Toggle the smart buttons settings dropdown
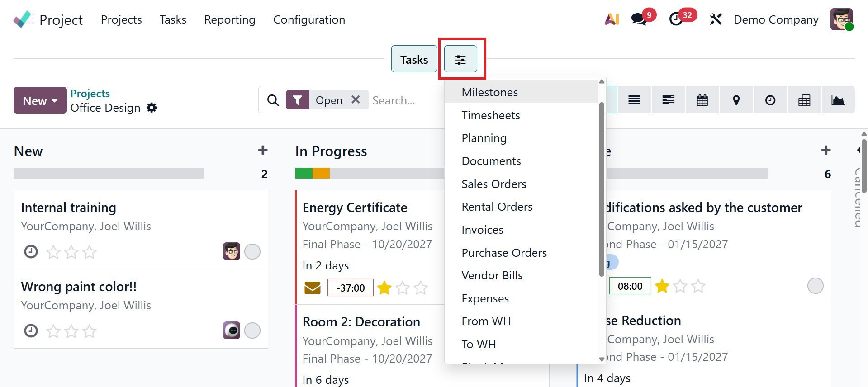Image resolution: width=868 pixels, height=387 pixels. click(460, 59)
